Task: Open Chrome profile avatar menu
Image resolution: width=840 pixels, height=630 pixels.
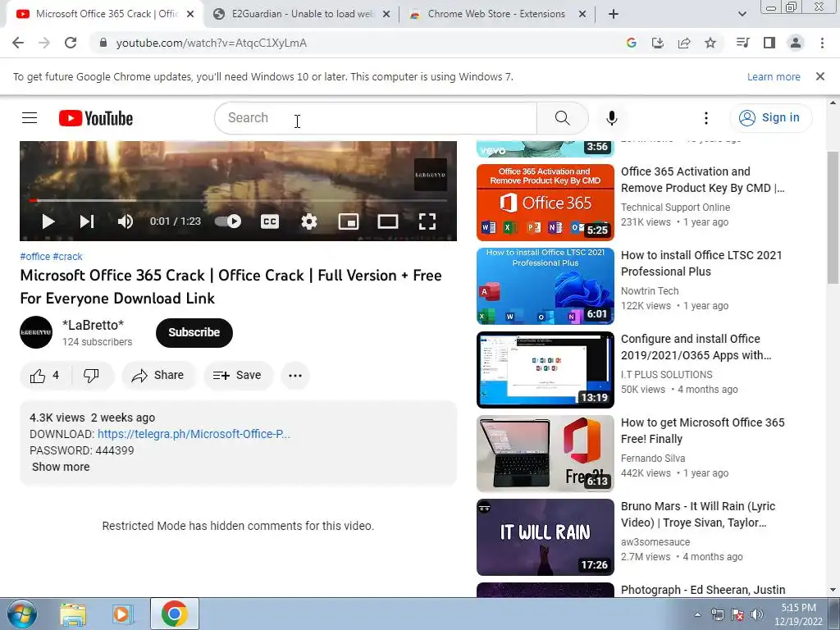Action: [796, 43]
